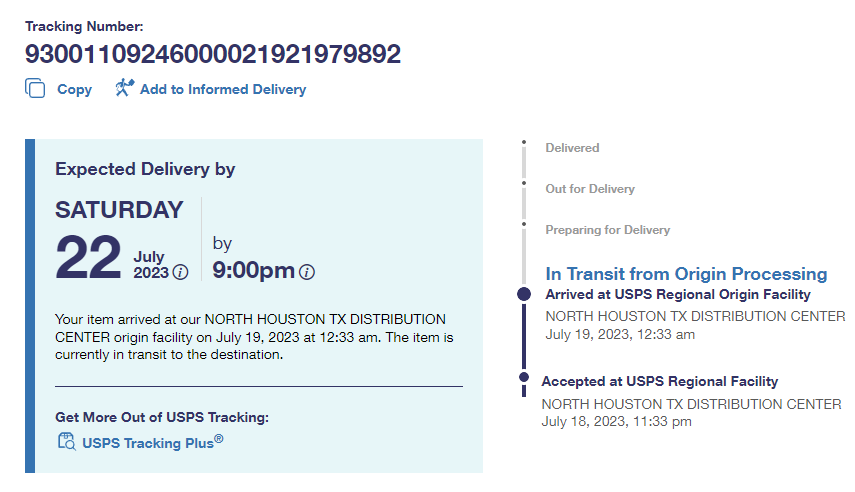The image size is (855, 492).
Task: Click the Get More Out of USPS Tracking label
Action: (x=162, y=417)
